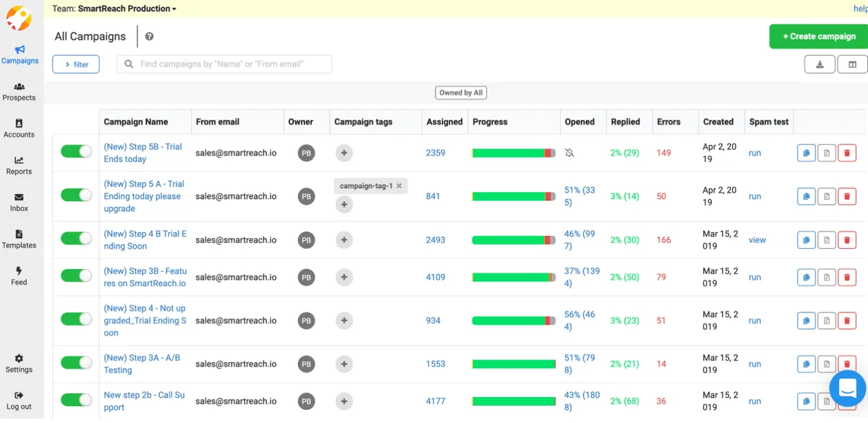The width and height of the screenshot is (868, 423).
Task: Open the Templates section
Action: 20,240
